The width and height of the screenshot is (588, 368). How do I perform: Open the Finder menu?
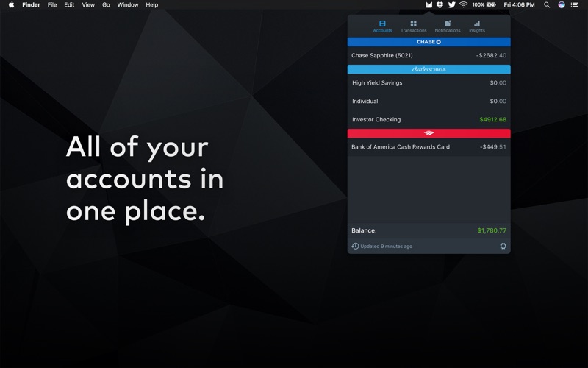pos(31,5)
